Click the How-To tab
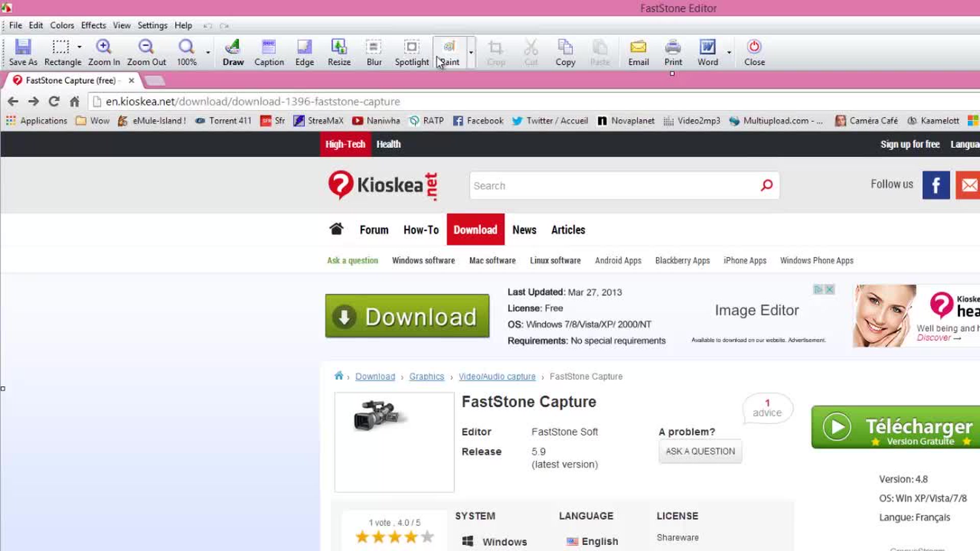 tap(421, 230)
